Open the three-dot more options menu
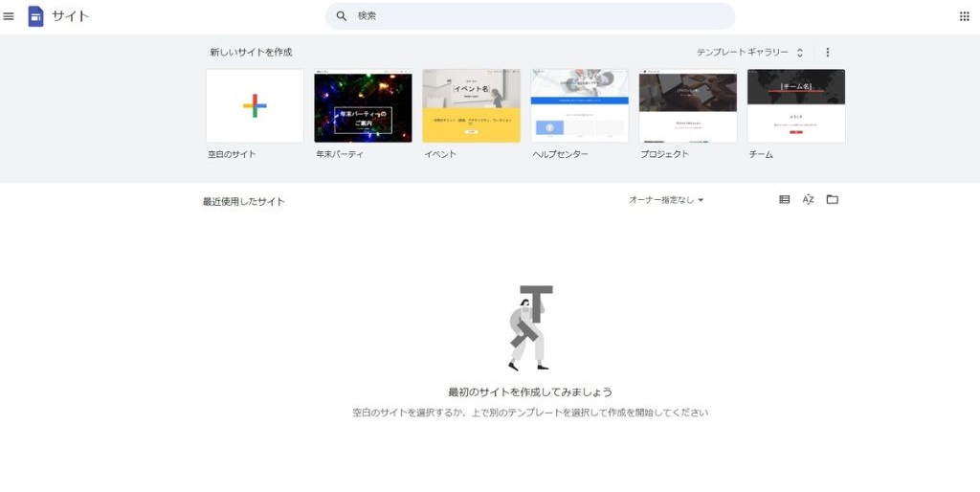Image resolution: width=980 pixels, height=492 pixels. pos(828,53)
